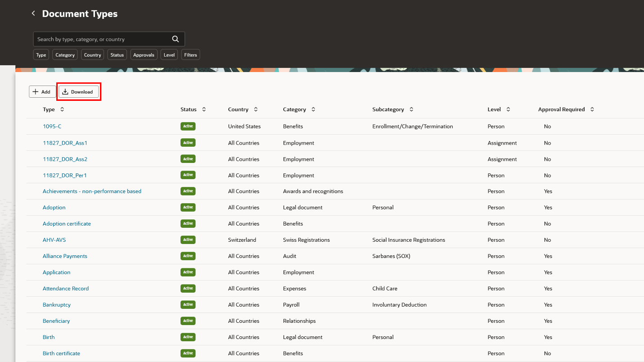Open the AHV-AVS document type

click(54, 240)
